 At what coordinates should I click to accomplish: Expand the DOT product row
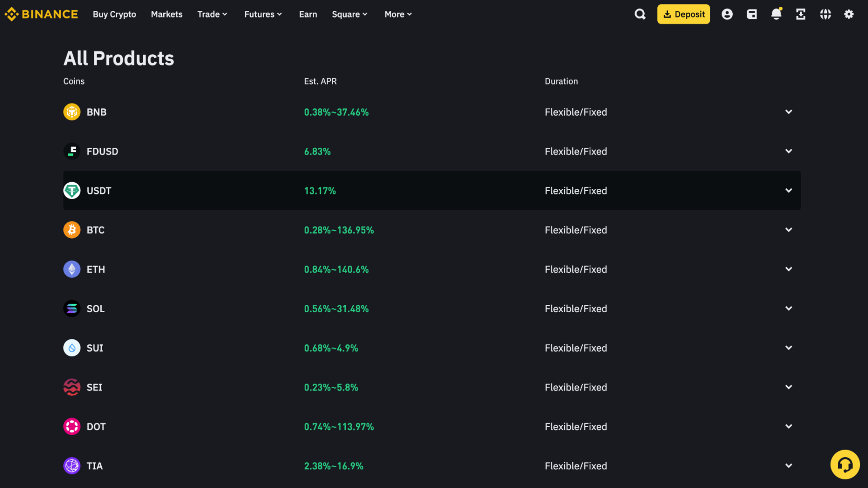788,426
